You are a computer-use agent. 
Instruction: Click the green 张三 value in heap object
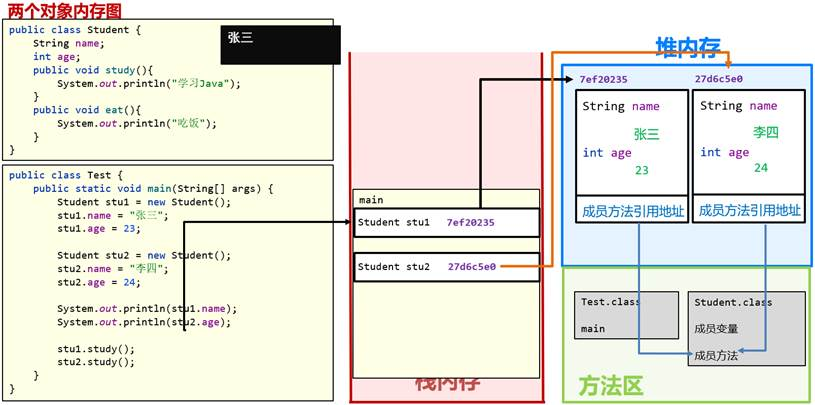[x=647, y=135]
